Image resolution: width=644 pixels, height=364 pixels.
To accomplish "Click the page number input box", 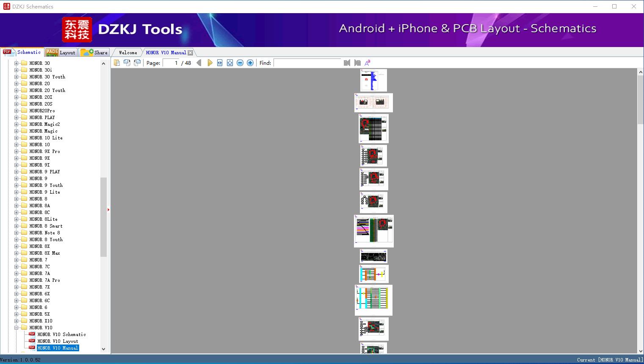I will [171, 63].
